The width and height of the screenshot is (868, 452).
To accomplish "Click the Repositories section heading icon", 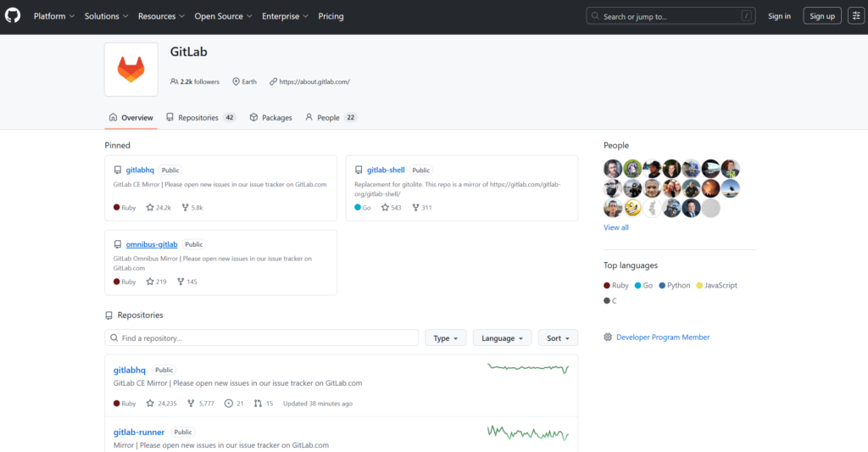I will click(109, 315).
